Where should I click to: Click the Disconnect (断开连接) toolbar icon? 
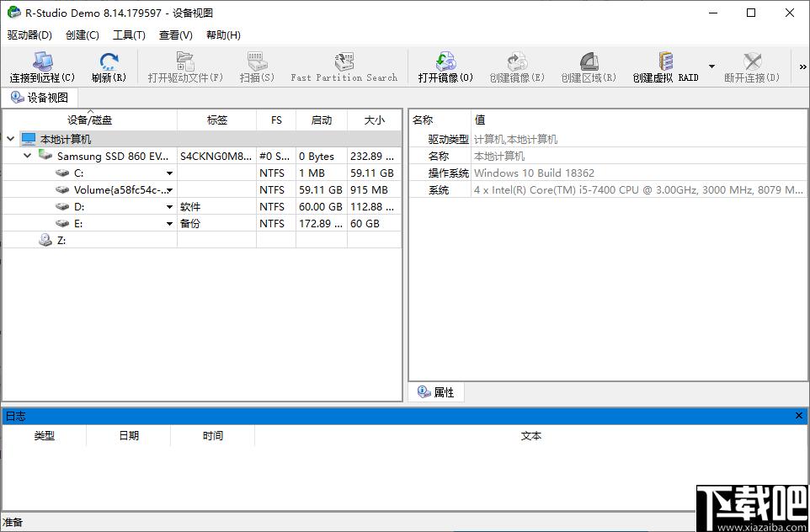(752, 61)
